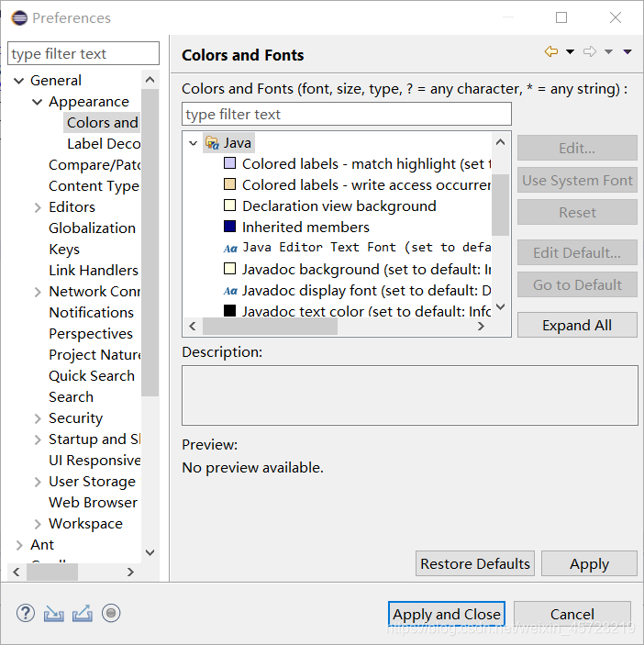Click the Import preferences icon
Viewport: 644px width, 645px height.
coord(54,613)
